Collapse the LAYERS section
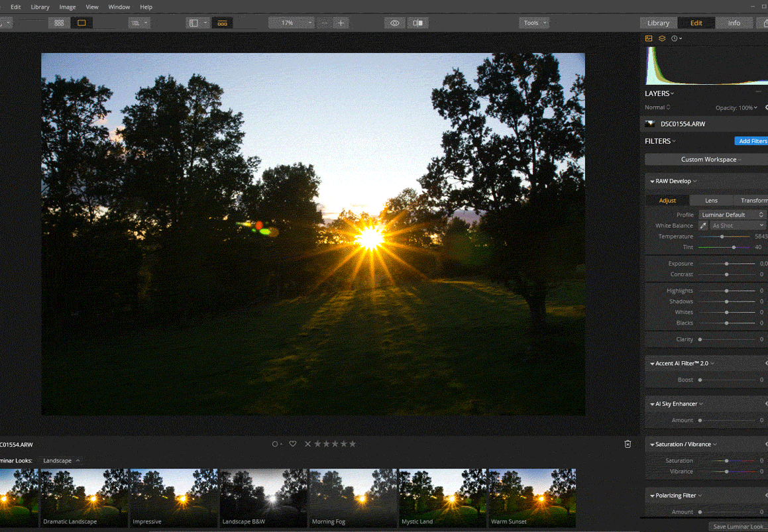 pyautogui.click(x=659, y=93)
